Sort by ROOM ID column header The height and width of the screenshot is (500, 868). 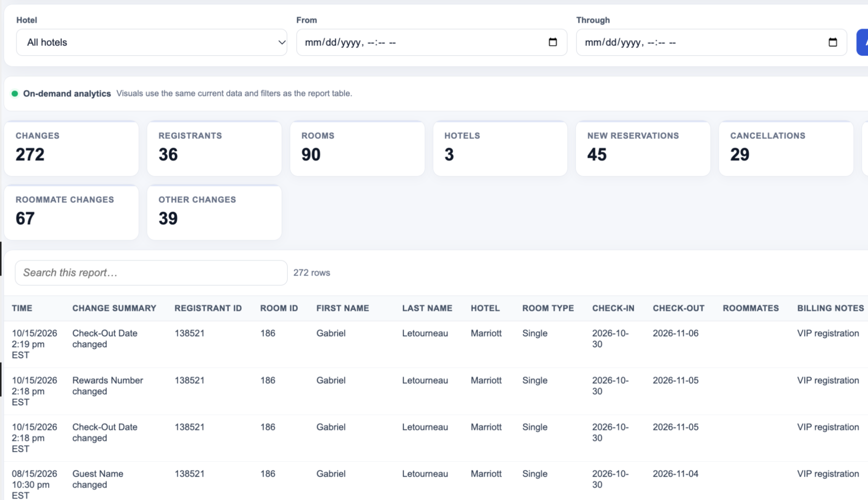[x=279, y=308]
